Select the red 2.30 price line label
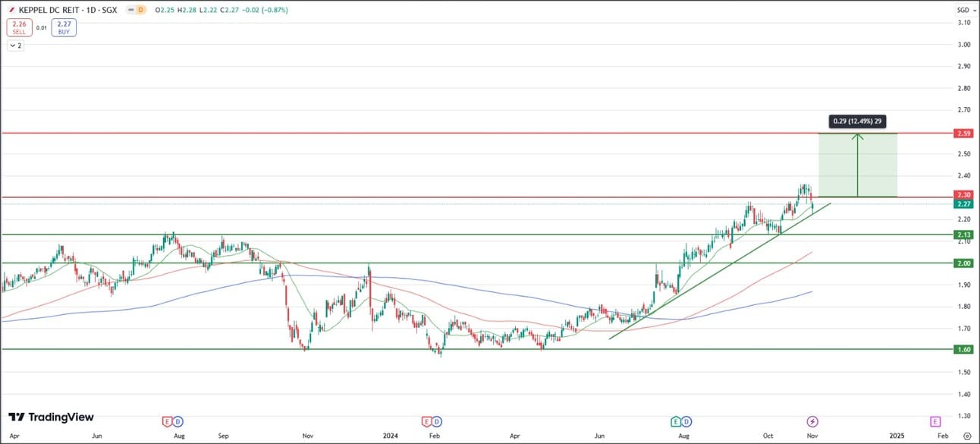980x444 pixels. pyautogui.click(x=963, y=195)
